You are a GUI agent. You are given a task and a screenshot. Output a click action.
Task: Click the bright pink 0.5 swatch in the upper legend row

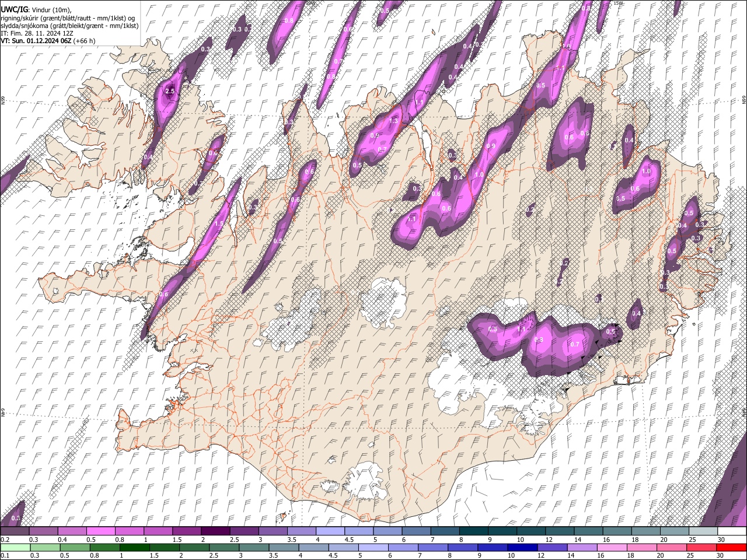100,531
